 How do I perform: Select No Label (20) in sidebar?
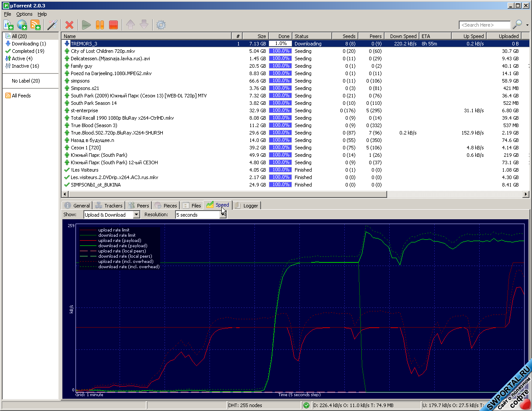pos(31,81)
